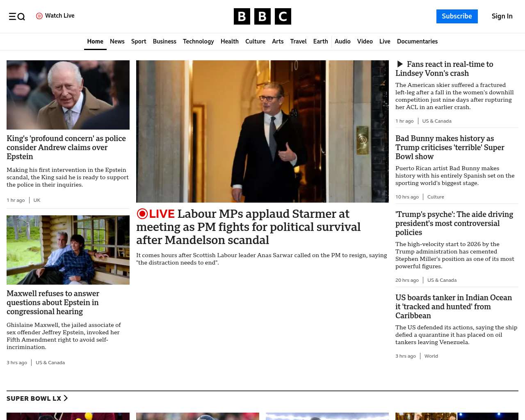Switch to the Sport section

point(139,41)
